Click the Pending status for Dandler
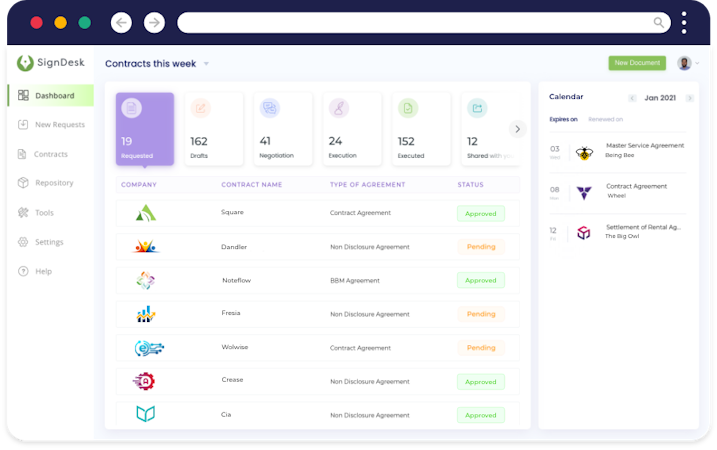Screen dimensions: 717x450 click(481, 247)
